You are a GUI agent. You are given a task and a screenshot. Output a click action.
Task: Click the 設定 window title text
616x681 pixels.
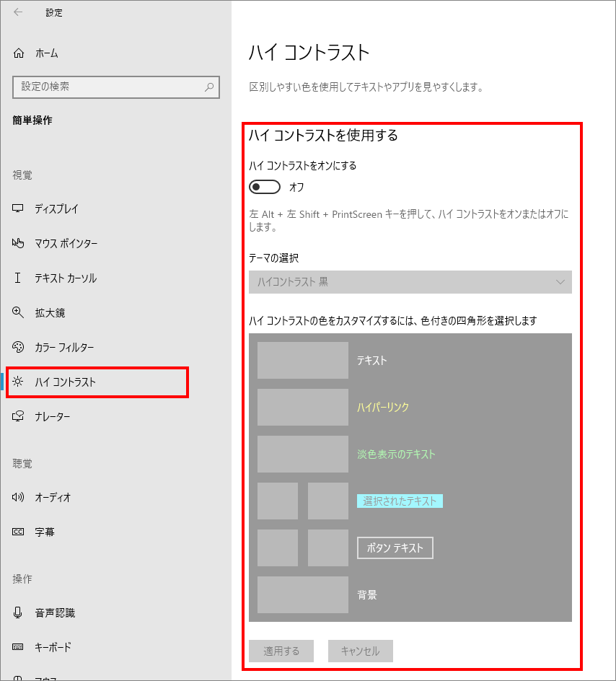[54, 12]
